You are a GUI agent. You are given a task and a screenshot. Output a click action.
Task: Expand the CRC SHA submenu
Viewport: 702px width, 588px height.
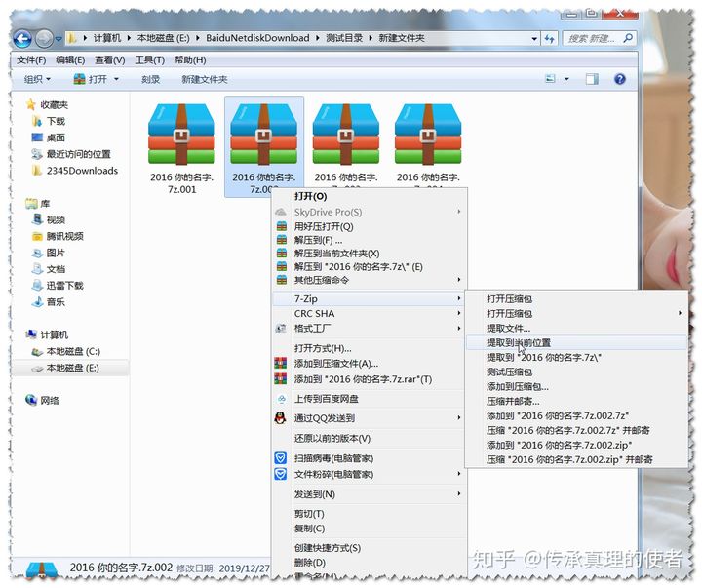tap(370, 313)
